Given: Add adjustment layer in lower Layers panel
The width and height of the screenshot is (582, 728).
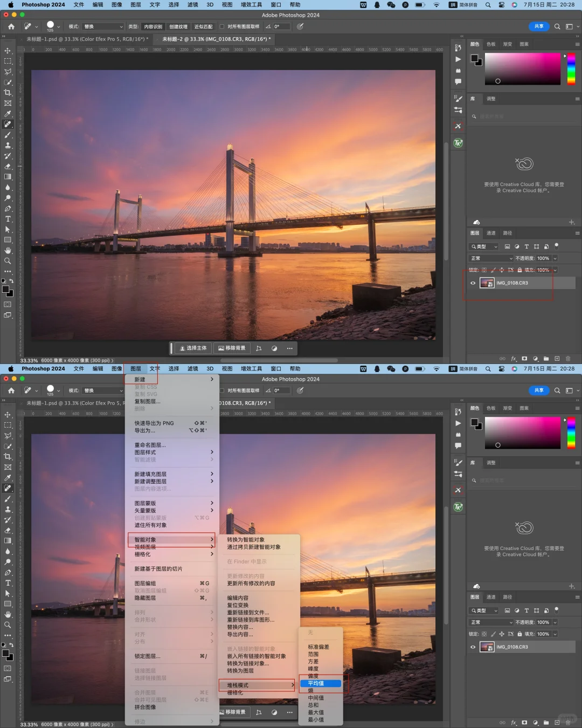Looking at the screenshot, I should tap(535, 723).
